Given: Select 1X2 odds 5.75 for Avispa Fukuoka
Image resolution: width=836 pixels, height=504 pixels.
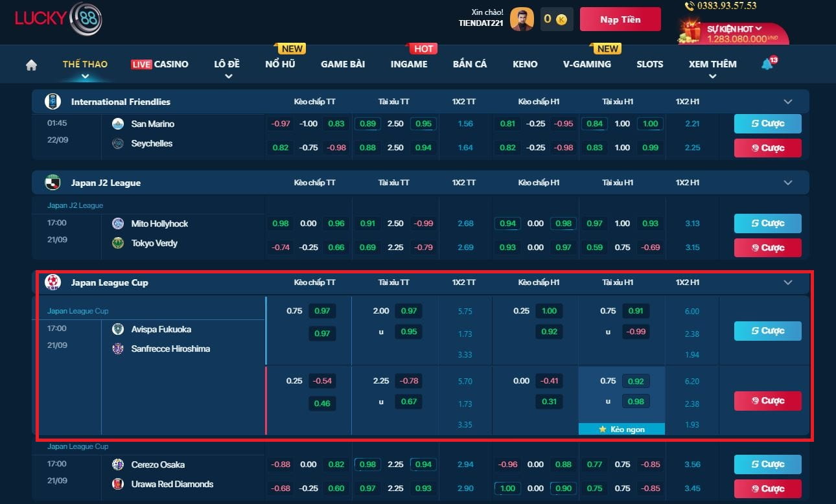Looking at the screenshot, I should (465, 311).
